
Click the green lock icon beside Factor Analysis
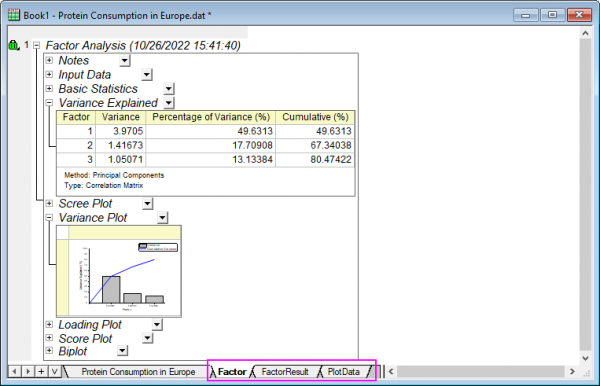(13, 46)
